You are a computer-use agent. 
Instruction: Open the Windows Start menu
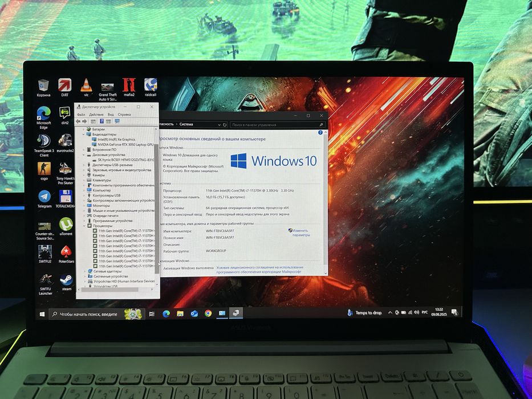(x=42, y=315)
